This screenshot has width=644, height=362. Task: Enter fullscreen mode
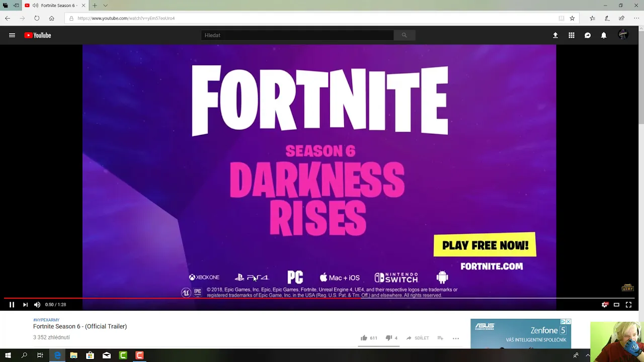pos(628,305)
